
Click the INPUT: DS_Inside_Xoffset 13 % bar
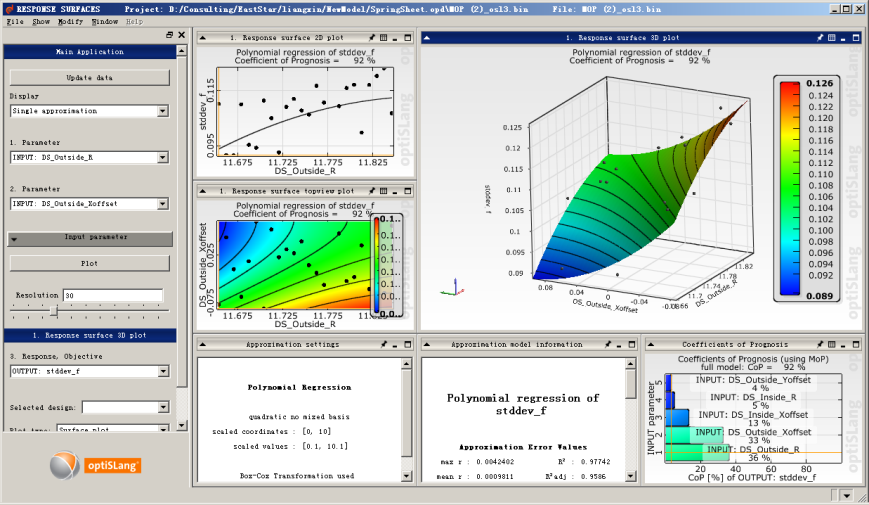tap(677, 417)
